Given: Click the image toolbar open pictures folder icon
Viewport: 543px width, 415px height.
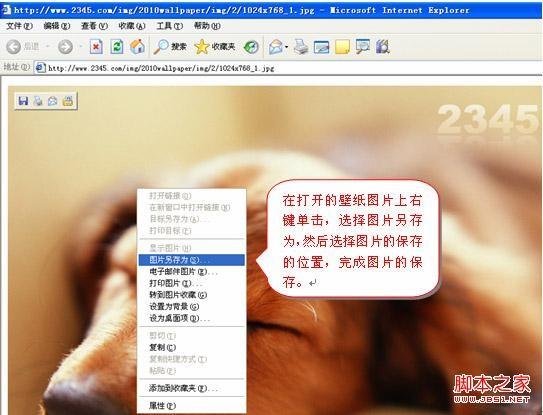Looking at the screenshot, I should pos(68,101).
